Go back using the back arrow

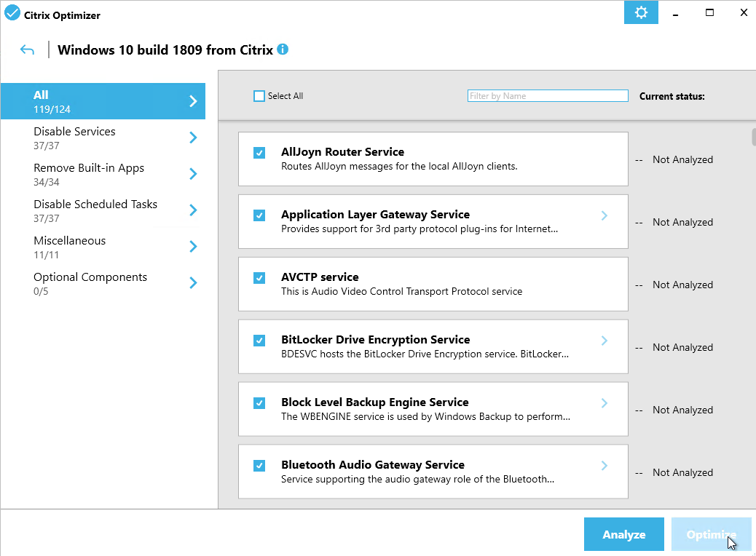pyautogui.click(x=27, y=49)
